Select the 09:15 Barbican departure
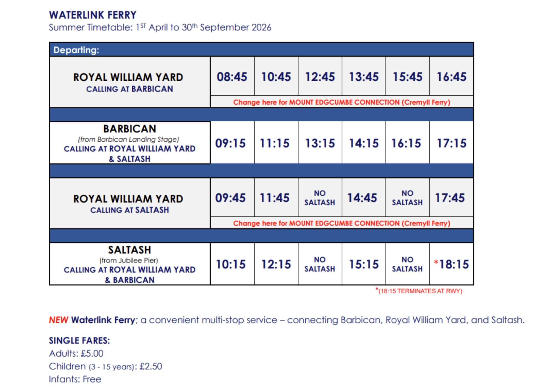Screen dimensions: 555x392 [x=231, y=143]
